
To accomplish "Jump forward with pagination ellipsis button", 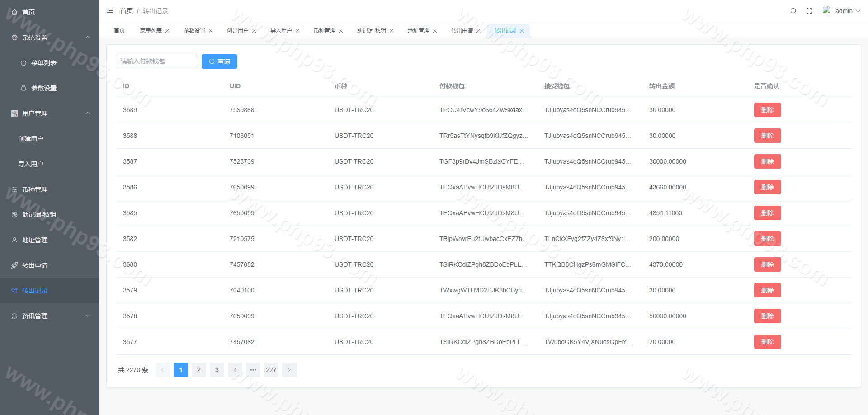I will tap(253, 370).
